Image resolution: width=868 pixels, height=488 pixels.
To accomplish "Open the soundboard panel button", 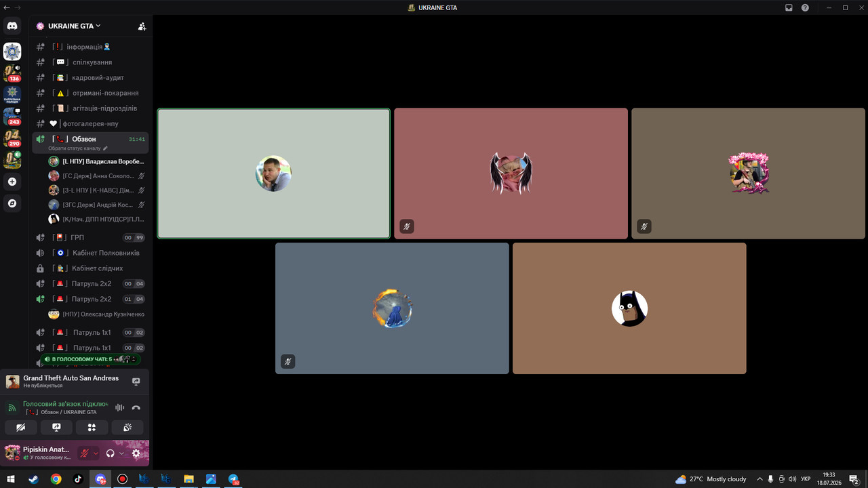I will [127, 427].
